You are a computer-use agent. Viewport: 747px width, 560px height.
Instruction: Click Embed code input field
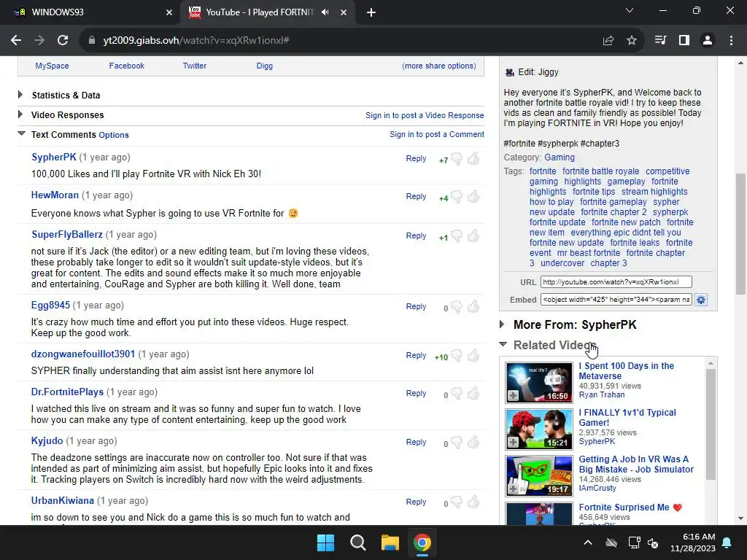[616, 300]
